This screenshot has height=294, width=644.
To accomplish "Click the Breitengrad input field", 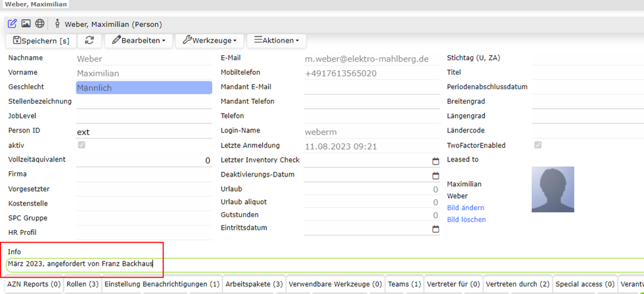I will pyautogui.click(x=587, y=102).
